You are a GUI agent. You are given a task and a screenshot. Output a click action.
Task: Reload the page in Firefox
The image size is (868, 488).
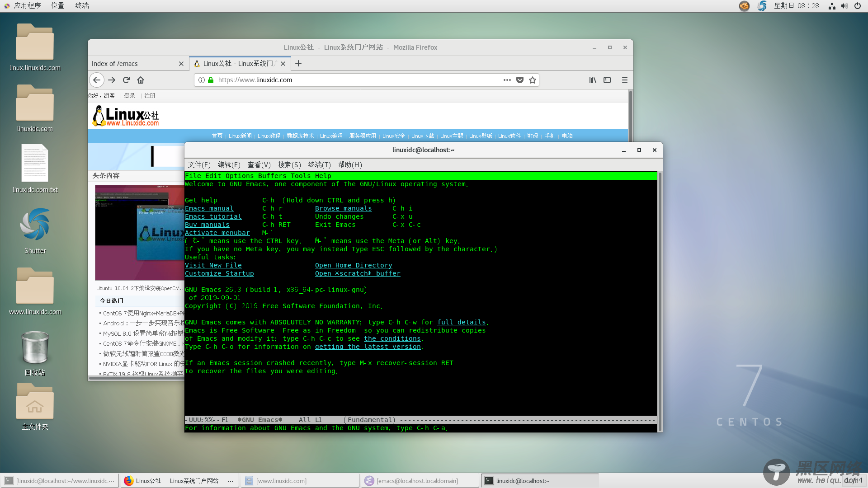pos(126,80)
